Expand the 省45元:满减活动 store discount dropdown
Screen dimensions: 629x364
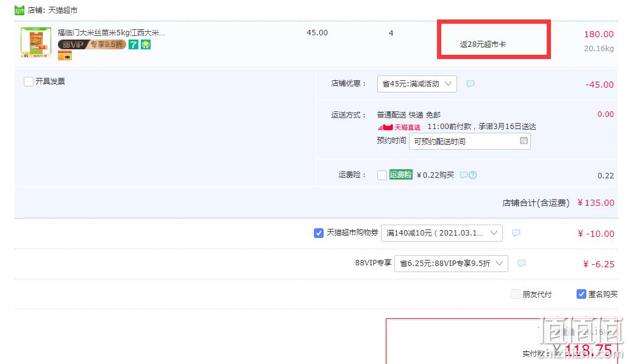tap(417, 83)
